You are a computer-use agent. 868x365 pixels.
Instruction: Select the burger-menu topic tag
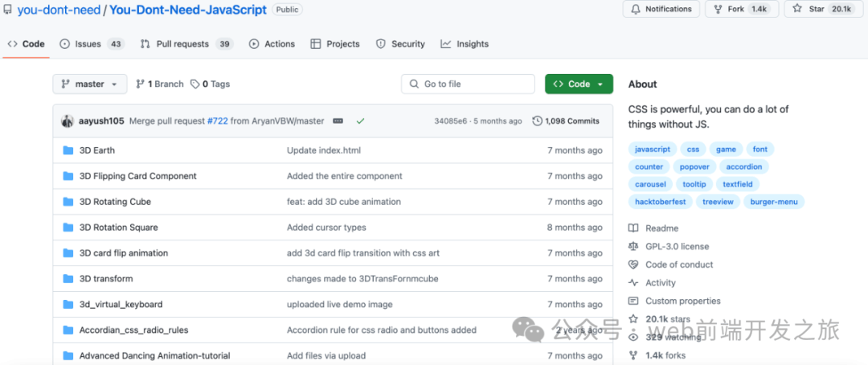(x=774, y=202)
